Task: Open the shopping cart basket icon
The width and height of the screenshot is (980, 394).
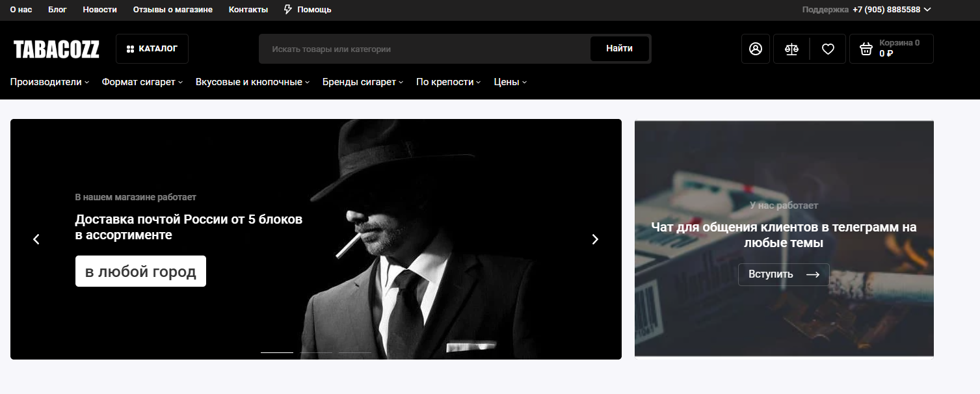Action: coord(866,49)
